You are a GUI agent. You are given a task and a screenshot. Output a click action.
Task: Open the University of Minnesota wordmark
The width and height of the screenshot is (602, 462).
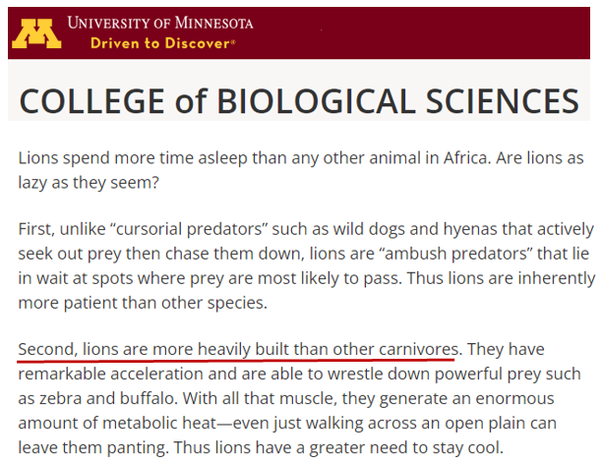tap(160, 23)
